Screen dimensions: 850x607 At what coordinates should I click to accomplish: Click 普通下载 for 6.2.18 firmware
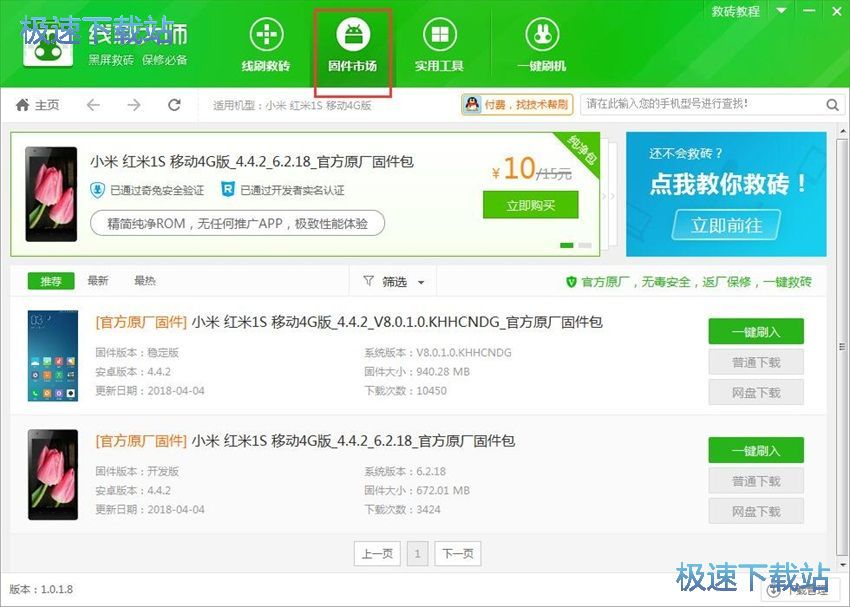pyautogui.click(x=756, y=481)
